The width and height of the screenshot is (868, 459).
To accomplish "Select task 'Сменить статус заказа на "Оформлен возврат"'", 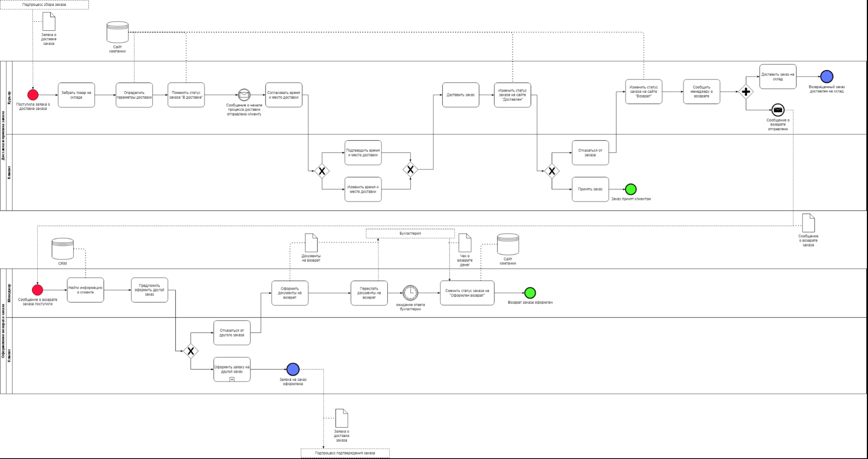I will [x=467, y=293].
